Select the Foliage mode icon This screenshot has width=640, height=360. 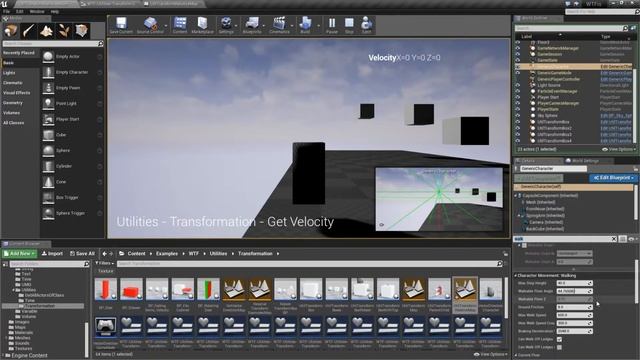tap(64, 31)
